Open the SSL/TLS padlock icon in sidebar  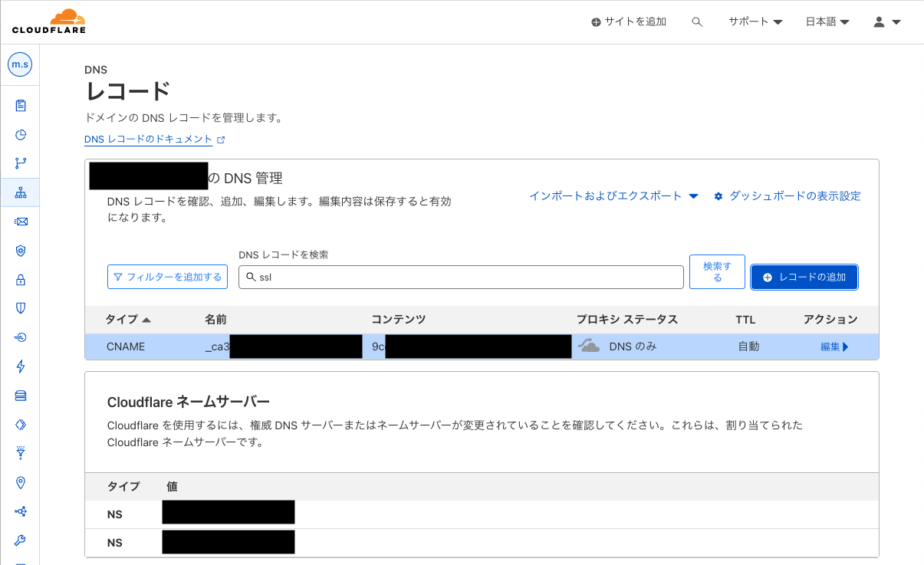[20, 280]
